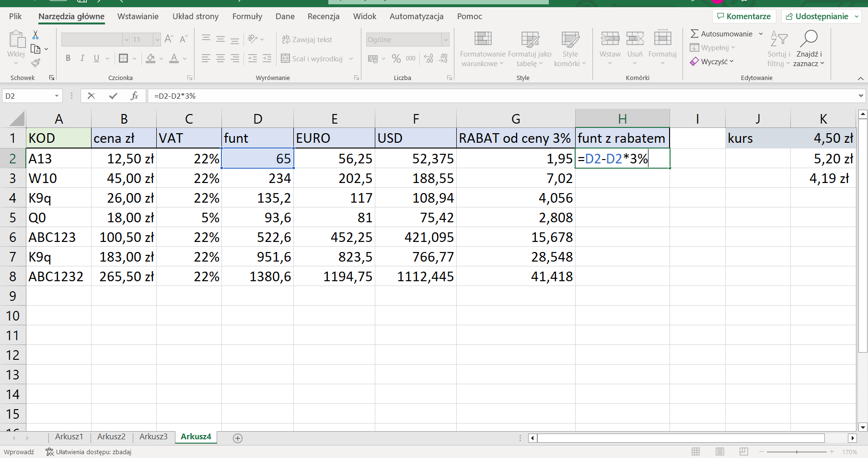Image resolution: width=868 pixels, height=458 pixels.
Task: Center text horizontally
Action: (x=220, y=58)
